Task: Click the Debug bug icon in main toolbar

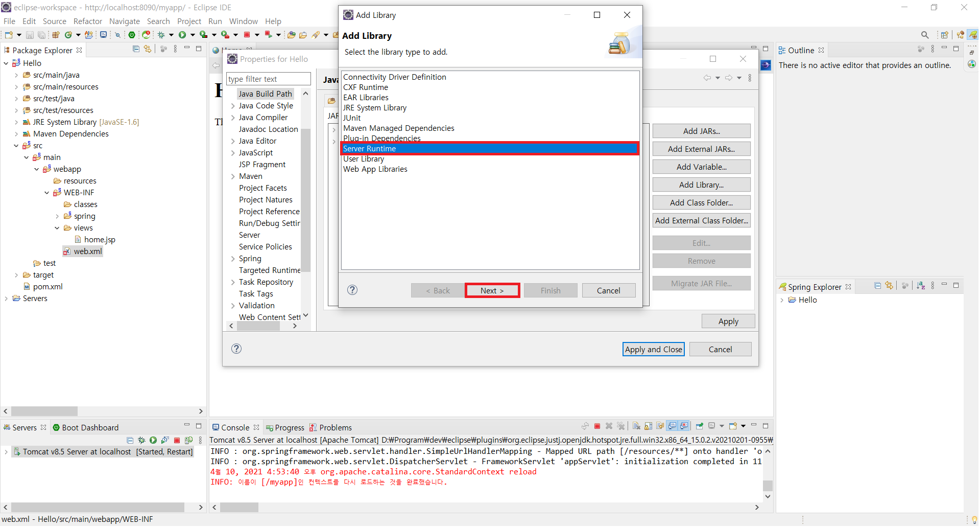Action: point(161,35)
